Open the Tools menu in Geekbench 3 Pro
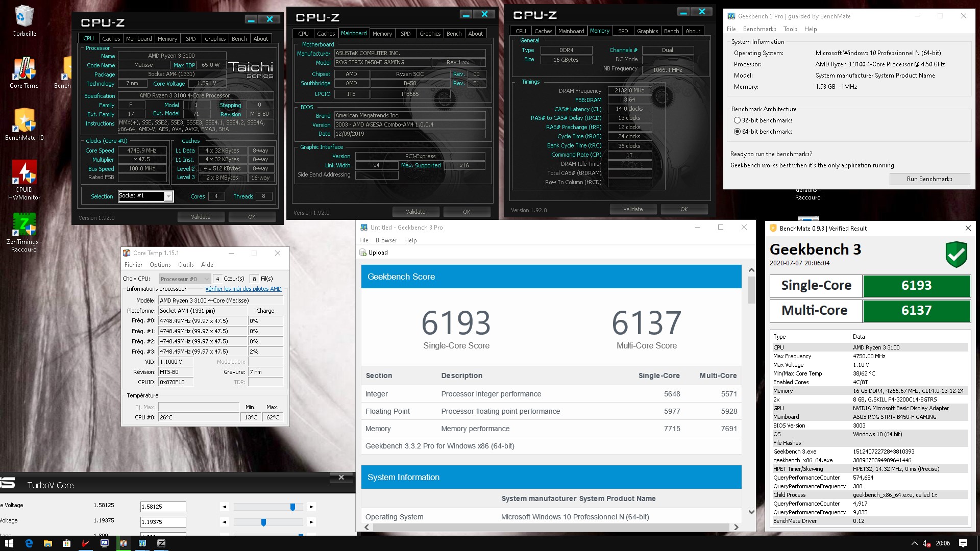Image resolution: width=980 pixels, height=551 pixels. (x=790, y=29)
